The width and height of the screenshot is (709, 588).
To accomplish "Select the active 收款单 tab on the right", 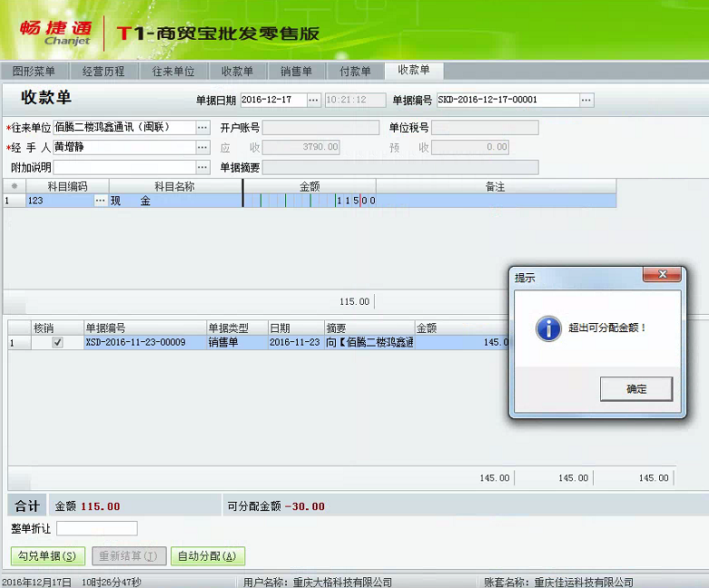I will pyautogui.click(x=414, y=70).
